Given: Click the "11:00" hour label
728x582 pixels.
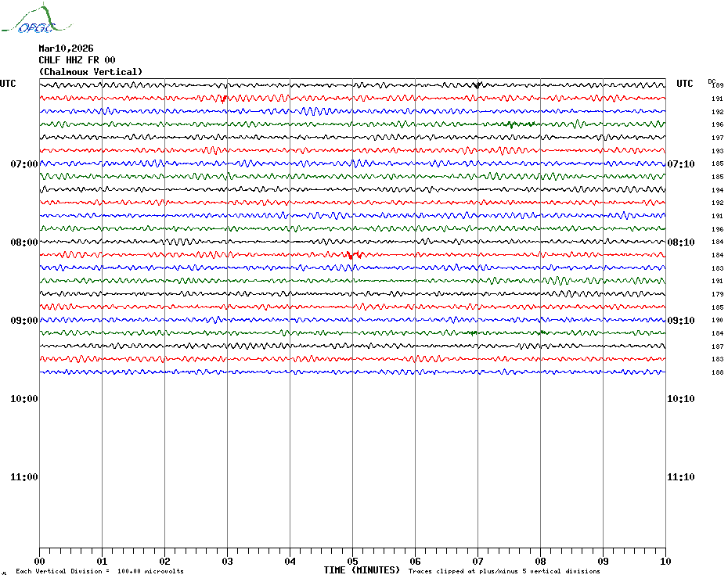Looking at the screenshot, I should pos(24,477).
